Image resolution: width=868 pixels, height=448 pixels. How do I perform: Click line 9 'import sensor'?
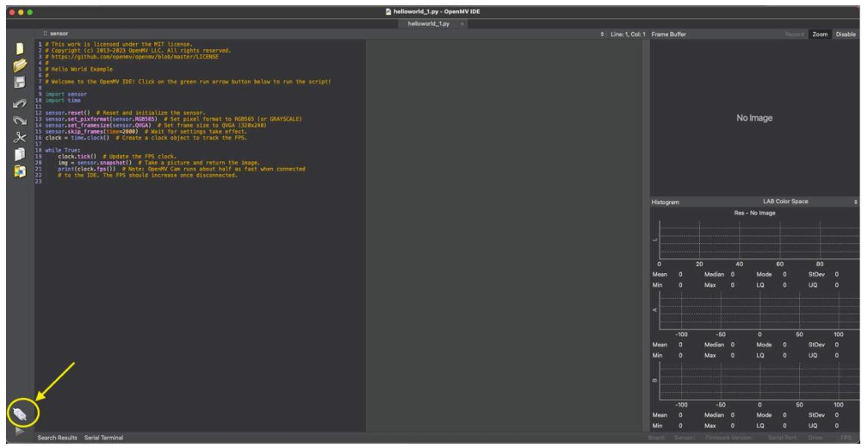point(65,94)
